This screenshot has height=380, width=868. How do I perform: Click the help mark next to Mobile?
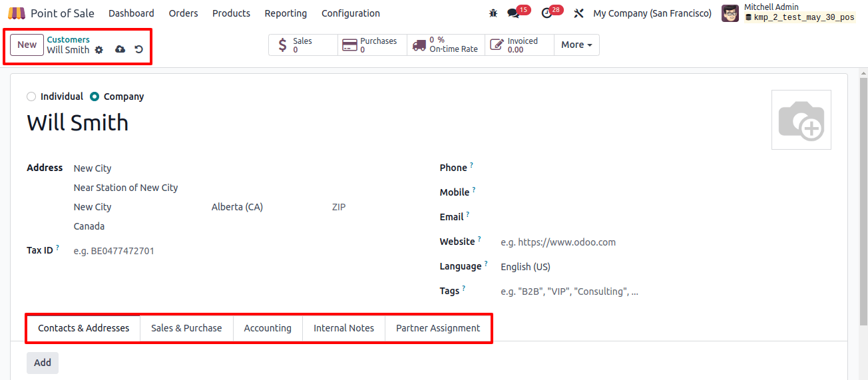pos(474,190)
